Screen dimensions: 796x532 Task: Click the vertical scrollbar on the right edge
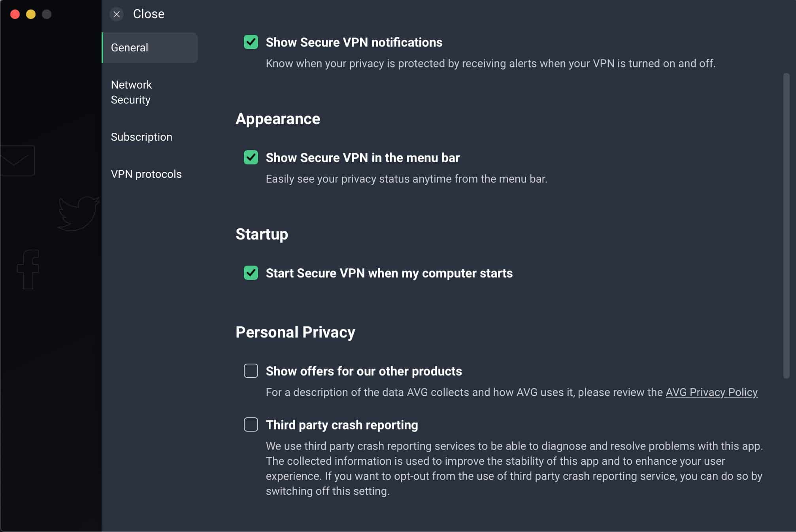click(786, 225)
